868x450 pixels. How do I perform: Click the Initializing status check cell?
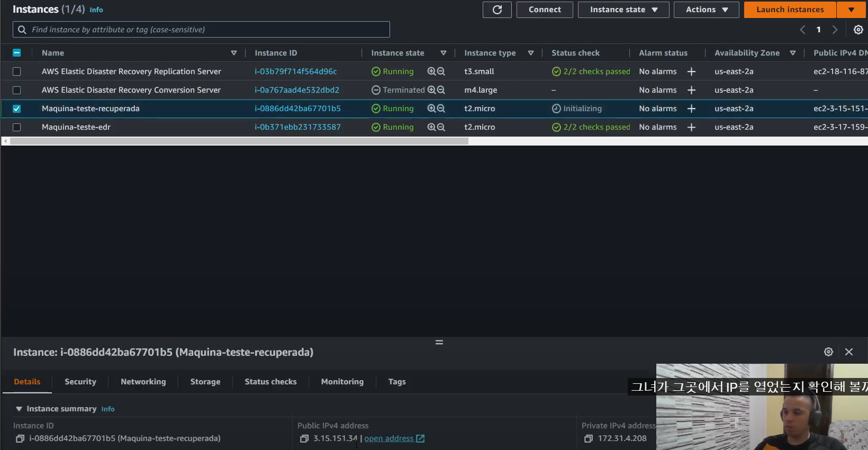[x=577, y=109]
